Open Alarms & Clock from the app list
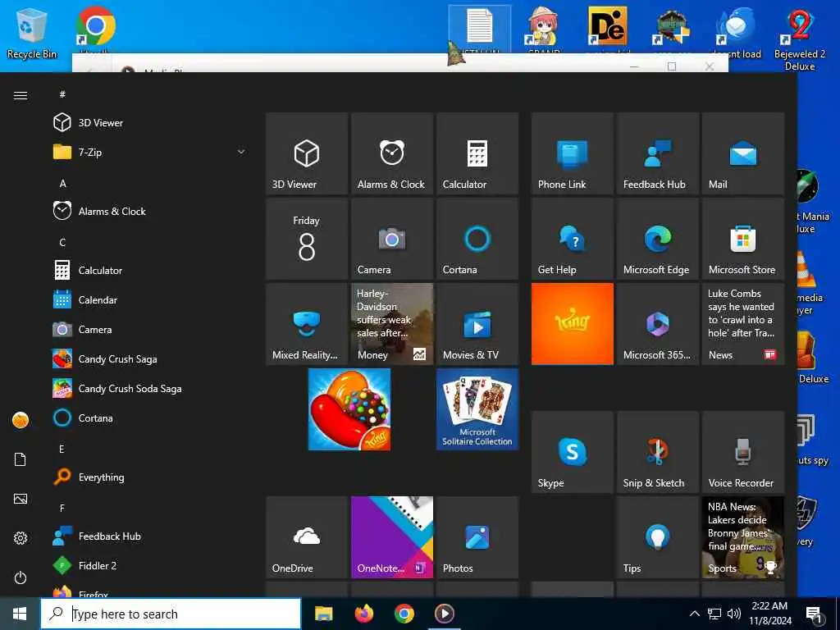 tap(150, 211)
